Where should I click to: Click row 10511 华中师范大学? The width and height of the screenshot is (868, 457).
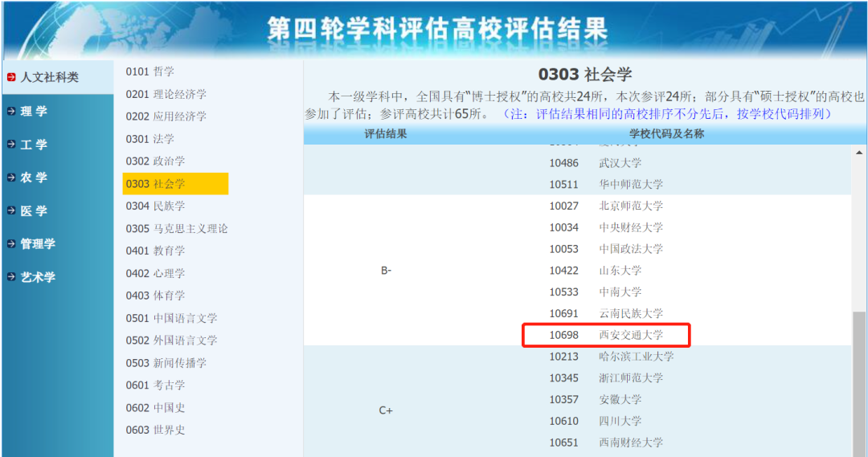tap(606, 184)
